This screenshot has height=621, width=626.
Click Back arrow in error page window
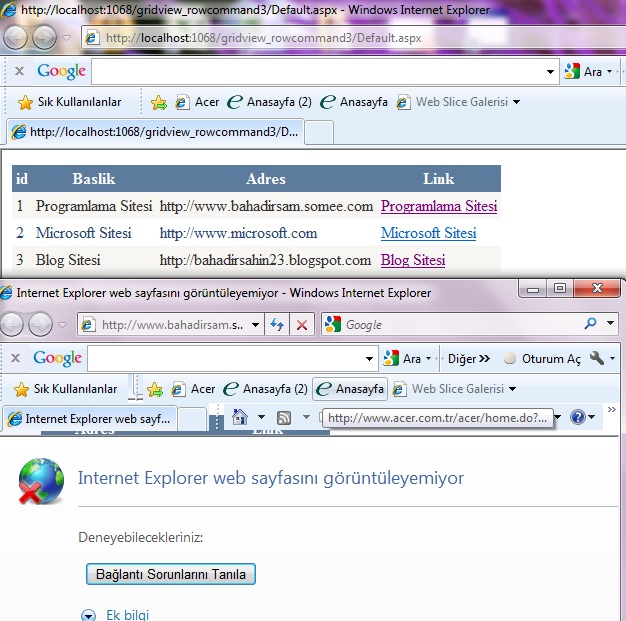[11, 324]
